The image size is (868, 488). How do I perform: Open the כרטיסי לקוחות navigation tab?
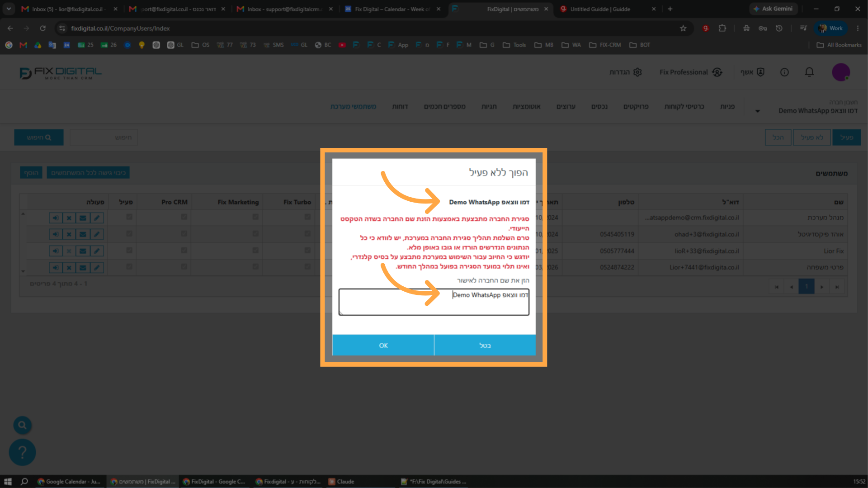click(684, 107)
